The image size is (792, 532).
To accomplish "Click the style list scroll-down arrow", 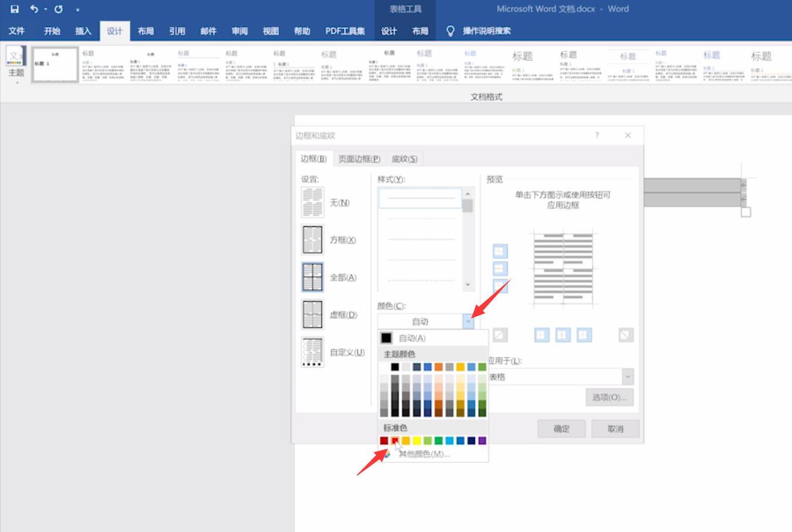I will [x=468, y=284].
